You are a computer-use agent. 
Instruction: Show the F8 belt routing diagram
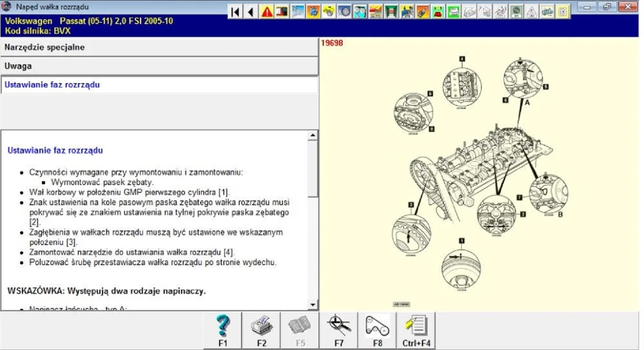(x=377, y=331)
